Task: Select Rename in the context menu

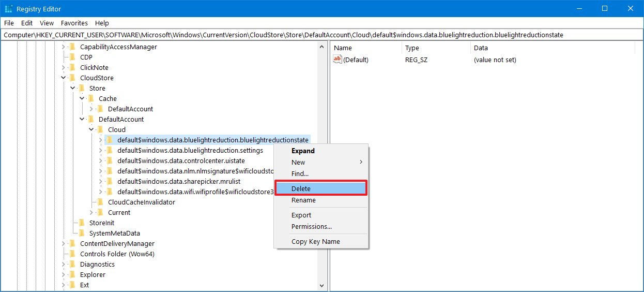Action: (x=321, y=200)
